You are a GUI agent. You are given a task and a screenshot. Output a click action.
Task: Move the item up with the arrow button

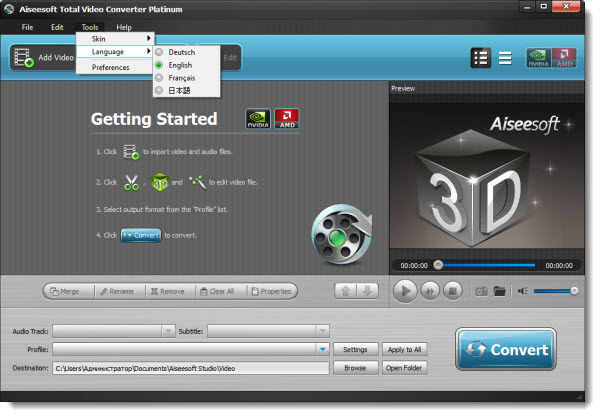coord(344,291)
